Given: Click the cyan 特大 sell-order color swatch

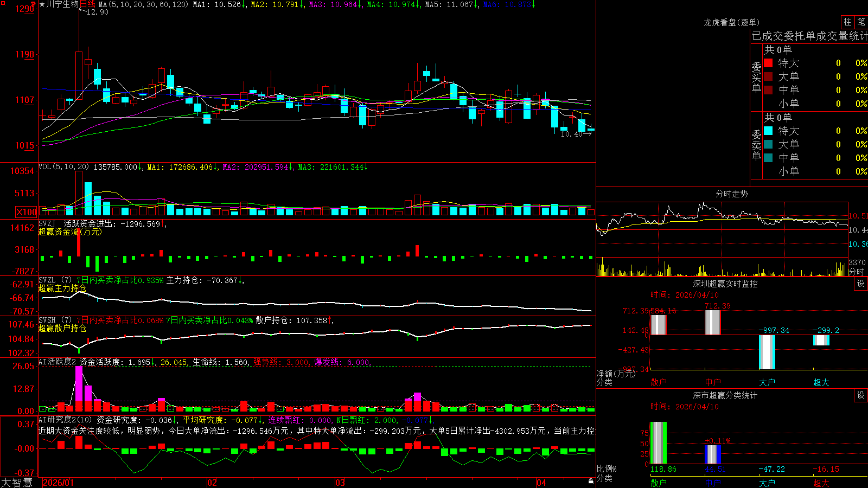Looking at the screenshot, I should [x=768, y=131].
